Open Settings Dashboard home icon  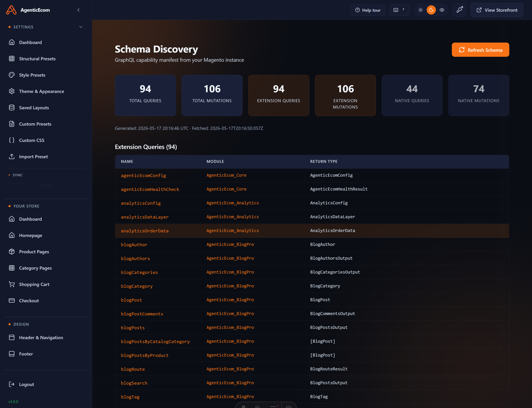tap(12, 42)
